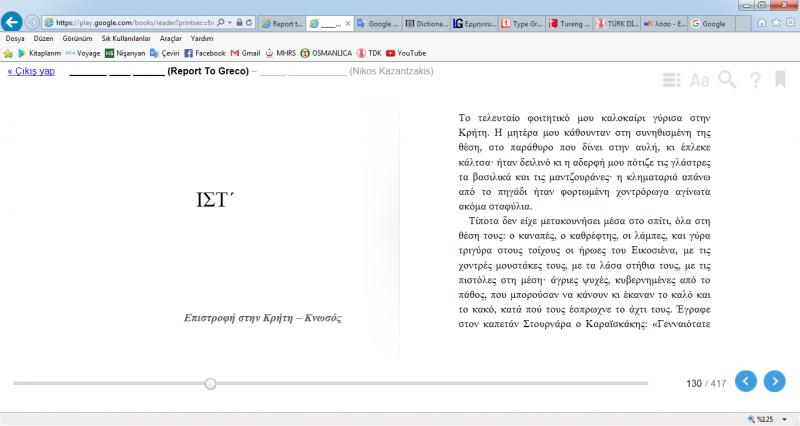This screenshot has height=426, width=800.
Task: Open Favorites star icon at top right
Action: pos(776,22)
